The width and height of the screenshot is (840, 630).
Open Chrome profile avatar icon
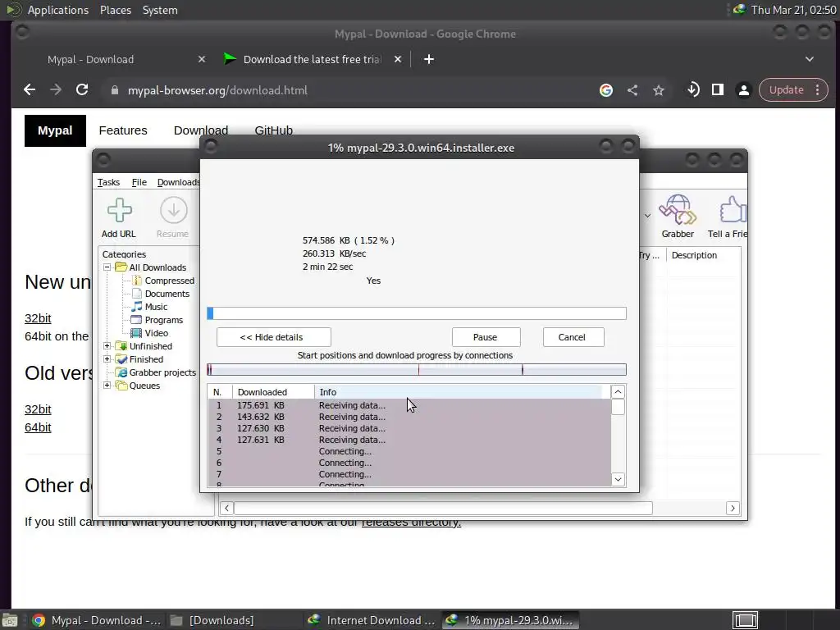tap(743, 90)
